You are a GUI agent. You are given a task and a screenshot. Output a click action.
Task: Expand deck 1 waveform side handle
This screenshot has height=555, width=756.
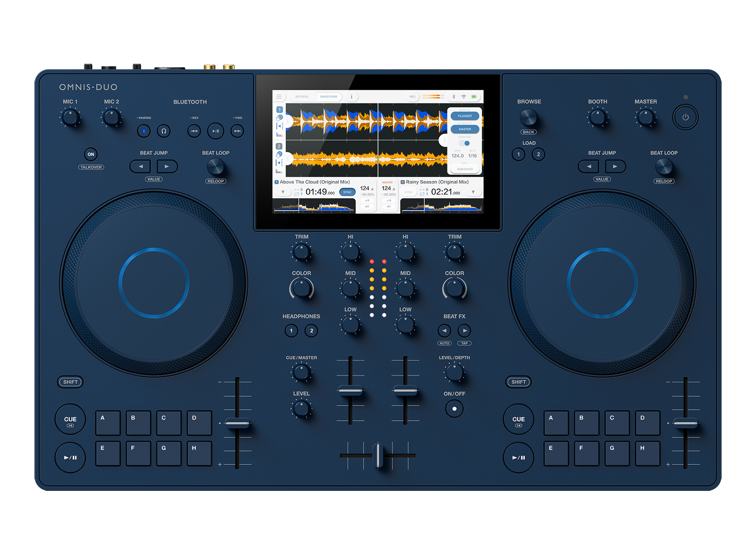[289, 122]
